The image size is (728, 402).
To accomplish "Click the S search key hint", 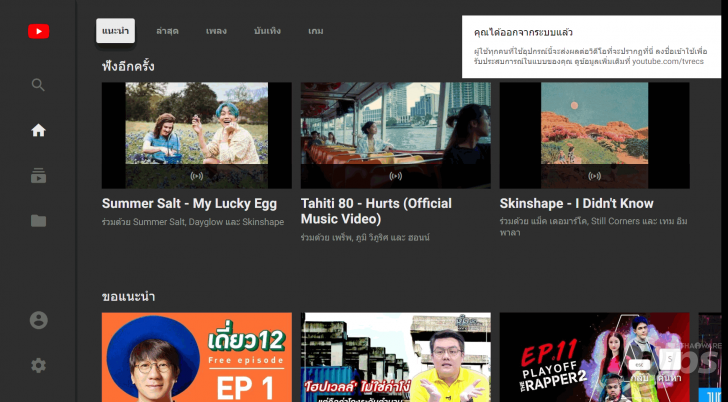I will tap(670, 359).
